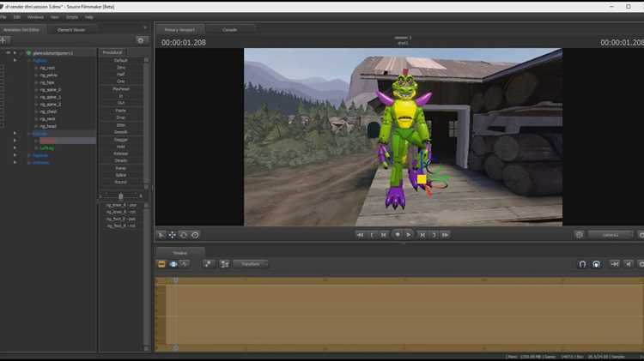The height and width of the screenshot is (361, 644).
Task: Apply the Default preset
Action: pos(121,60)
